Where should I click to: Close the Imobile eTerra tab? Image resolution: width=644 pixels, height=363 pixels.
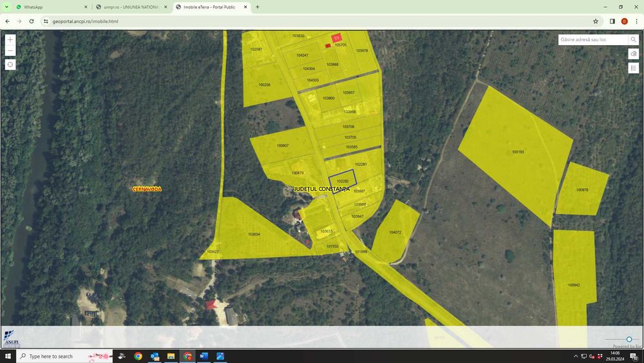point(245,7)
